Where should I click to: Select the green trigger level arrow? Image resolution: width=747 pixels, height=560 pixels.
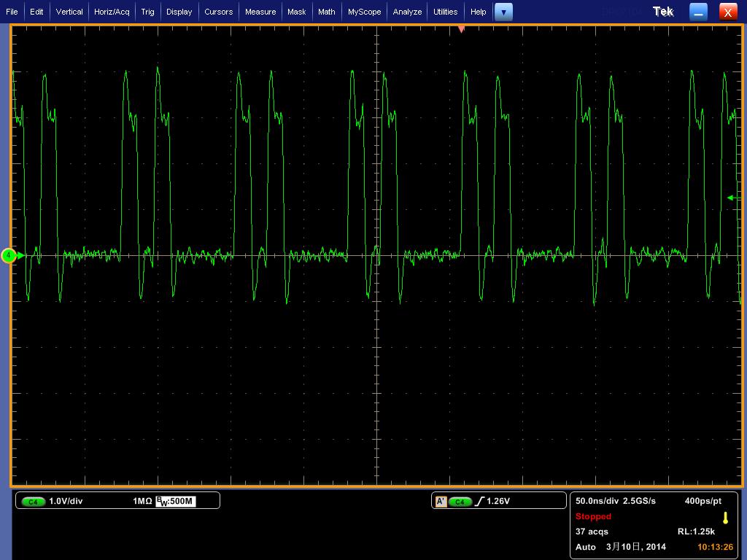734,198
